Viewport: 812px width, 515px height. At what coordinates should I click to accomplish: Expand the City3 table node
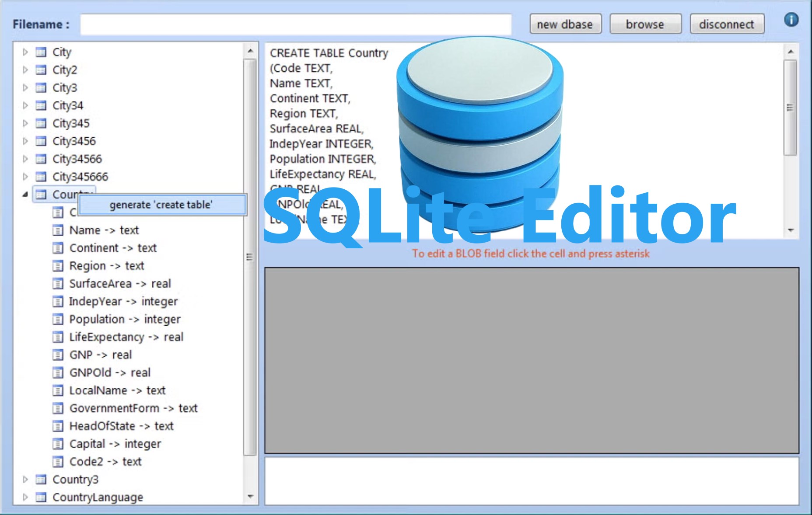coord(25,88)
